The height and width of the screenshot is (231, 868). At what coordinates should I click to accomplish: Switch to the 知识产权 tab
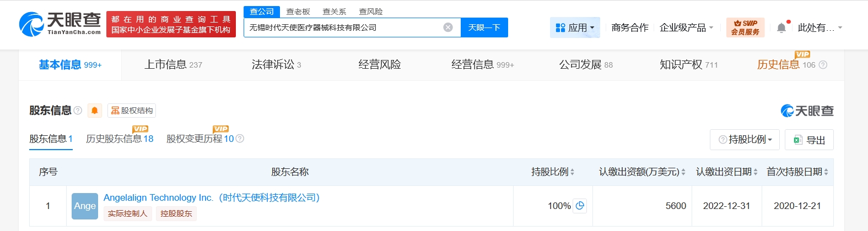[688, 65]
